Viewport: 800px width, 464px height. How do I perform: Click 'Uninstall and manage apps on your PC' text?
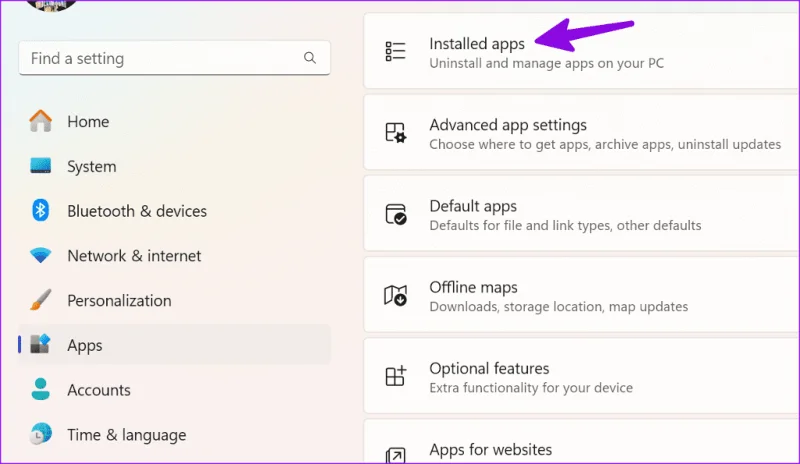546,63
